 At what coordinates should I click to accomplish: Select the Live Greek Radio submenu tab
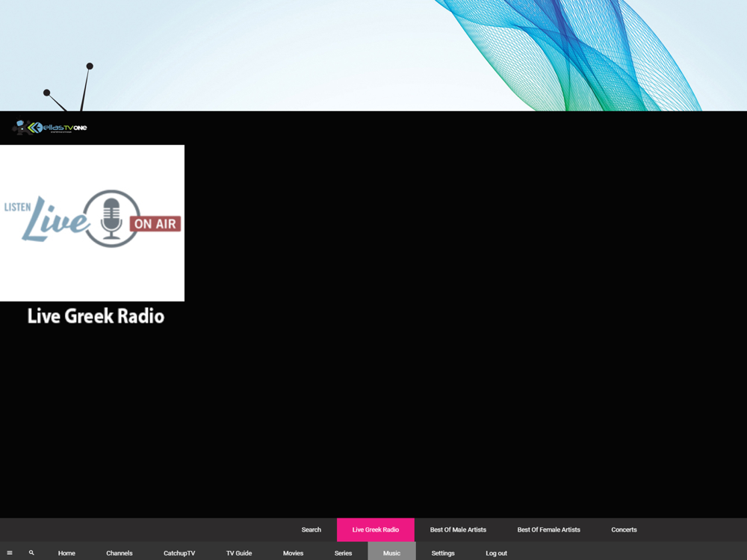coord(376,529)
